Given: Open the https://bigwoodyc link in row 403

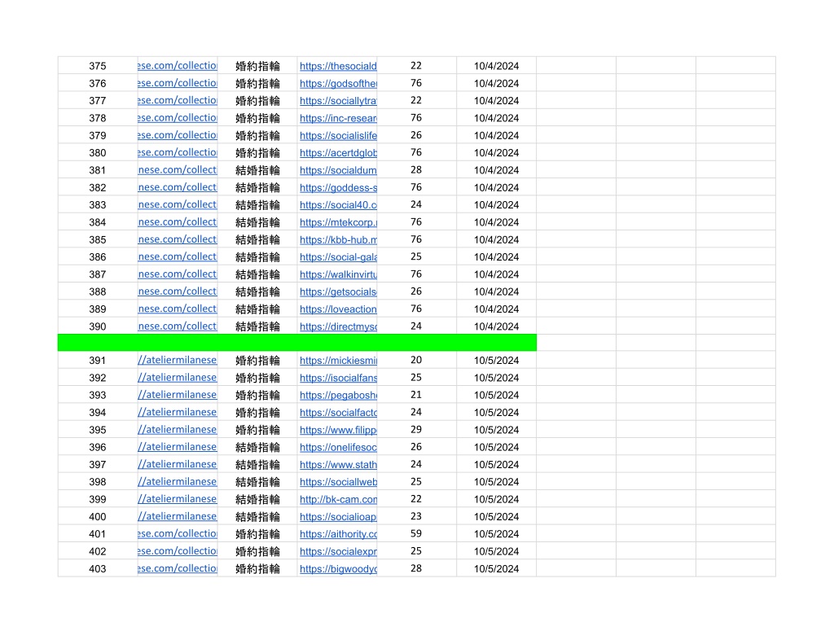Looking at the screenshot, I should (x=338, y=568).
